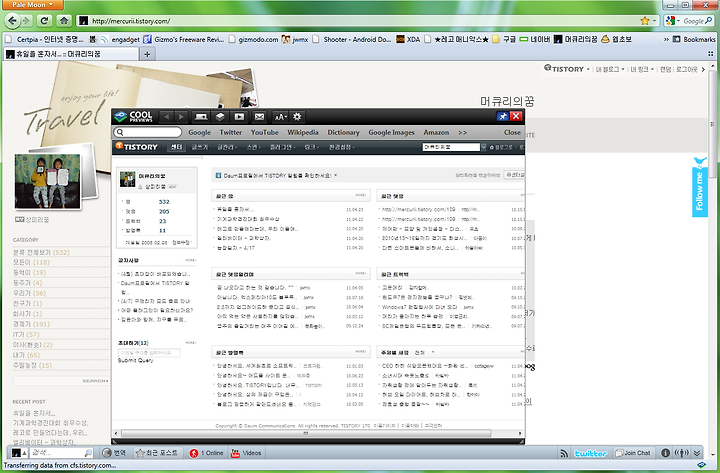The image size is (720, 473).
Task: Open the 머큐리의꿈 bookmark
Action: 576,39
